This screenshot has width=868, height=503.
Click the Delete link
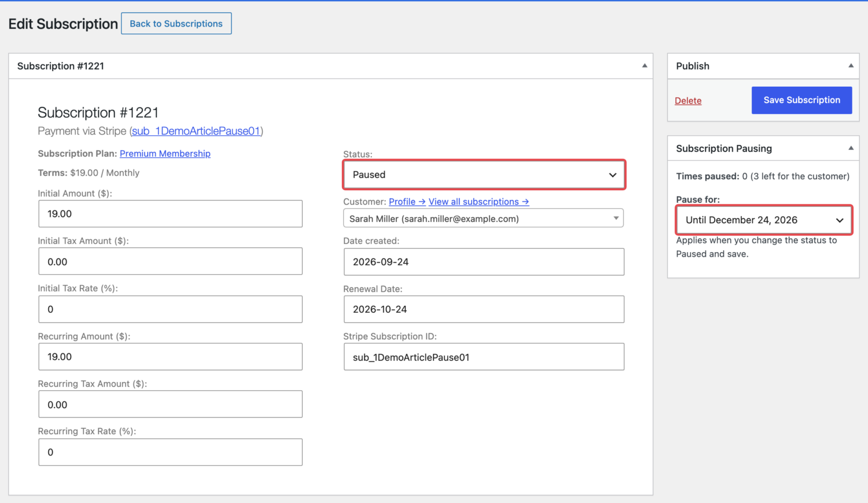coord(688,101)
